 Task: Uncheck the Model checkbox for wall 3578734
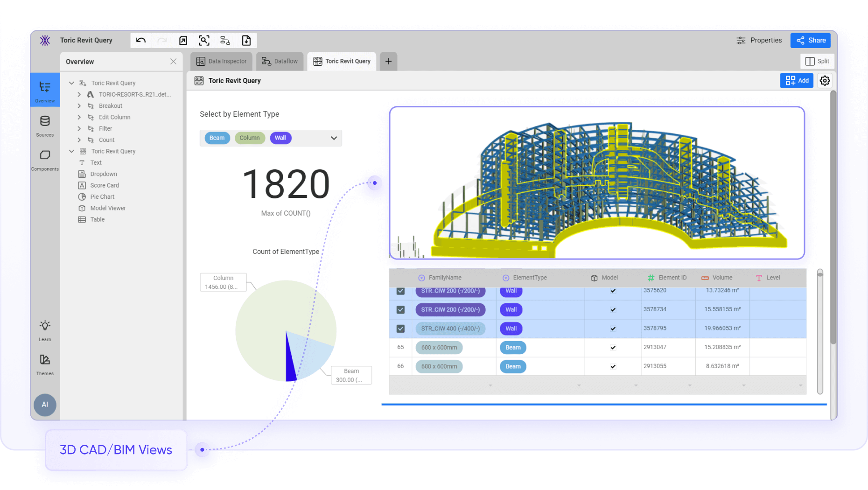(613, 309)
